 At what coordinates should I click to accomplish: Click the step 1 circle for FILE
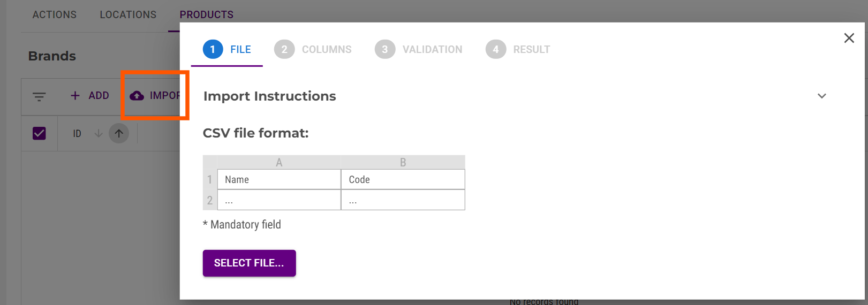coord(213,49)
